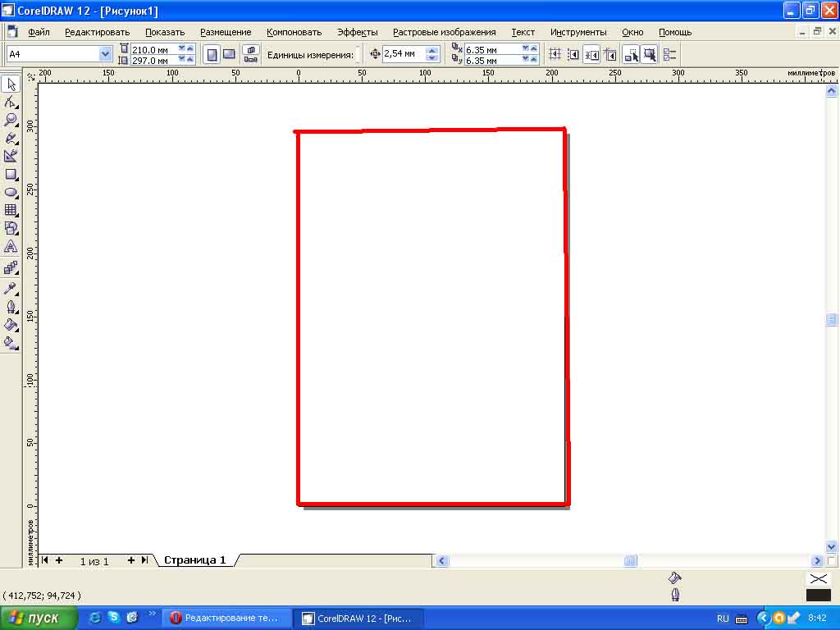Open the Outline pen tool flyout
The width and height of the screenshot is (840, 630).
click(x=11, y=307)
